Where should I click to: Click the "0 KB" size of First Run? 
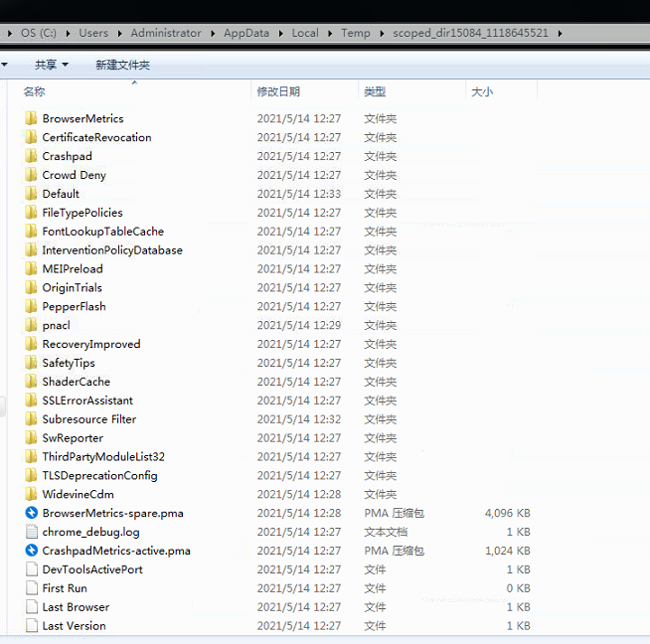point(518,588)
